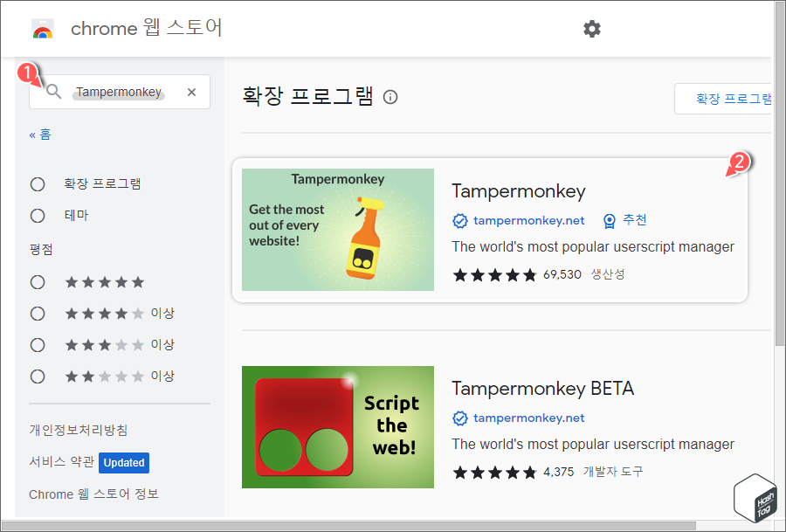Click the 확장 프로그램 button top right
This screenshot has height=532, width=786.
pos(734,99)
